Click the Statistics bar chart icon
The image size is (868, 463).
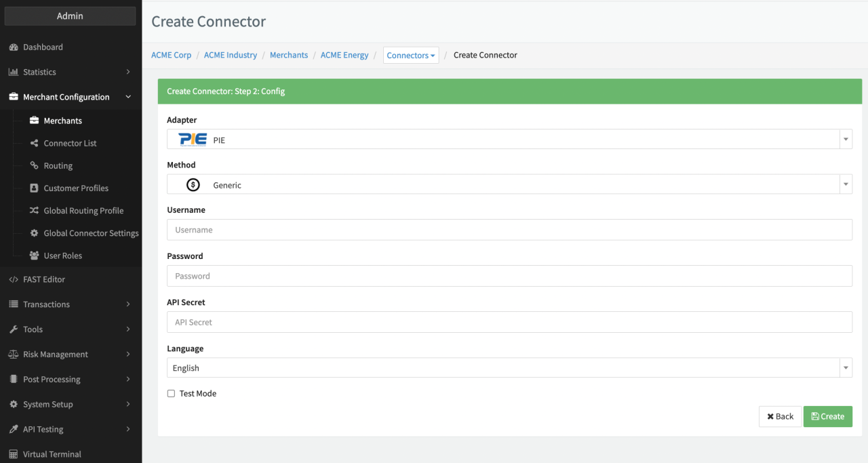click(x=14, y=73)
